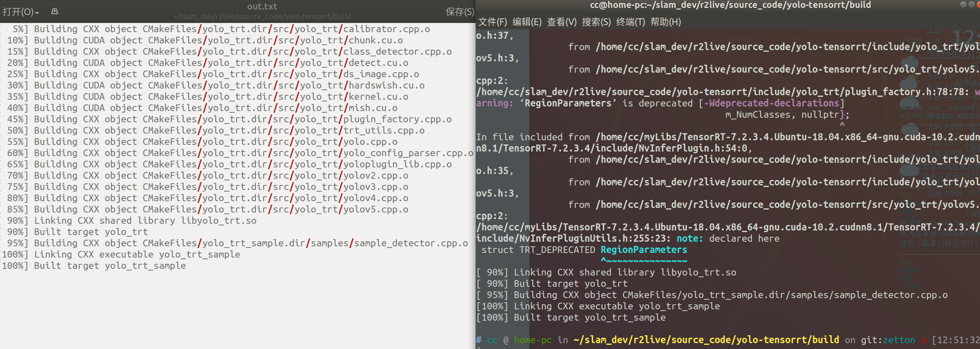Click the line building calibrator.cpp.o
The height and width of the screenshot is (349, 980).
coord(216,29)
